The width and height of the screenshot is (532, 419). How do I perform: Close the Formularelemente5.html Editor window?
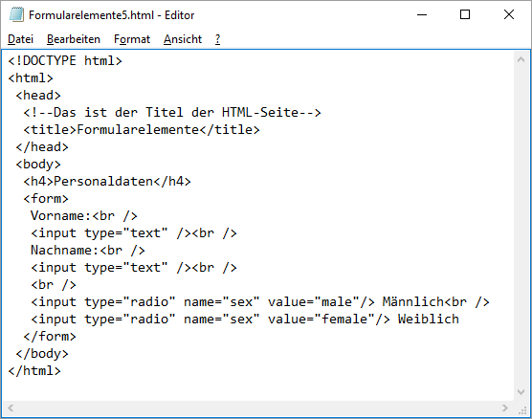click(509, 15)
